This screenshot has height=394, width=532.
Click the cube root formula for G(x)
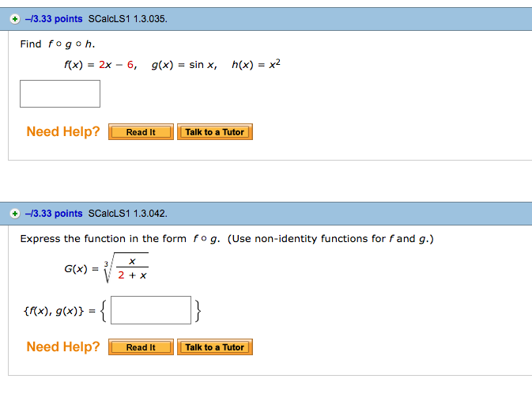(107, 268)
